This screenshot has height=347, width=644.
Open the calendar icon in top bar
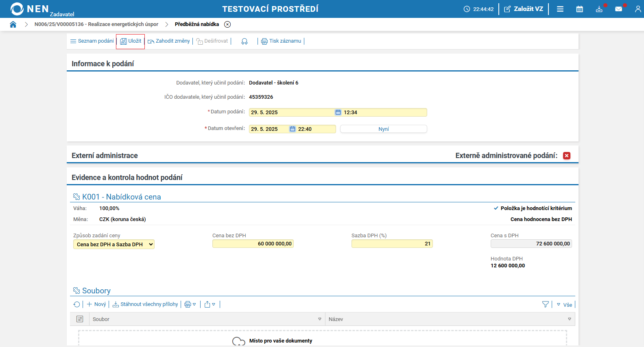[579, 9]
